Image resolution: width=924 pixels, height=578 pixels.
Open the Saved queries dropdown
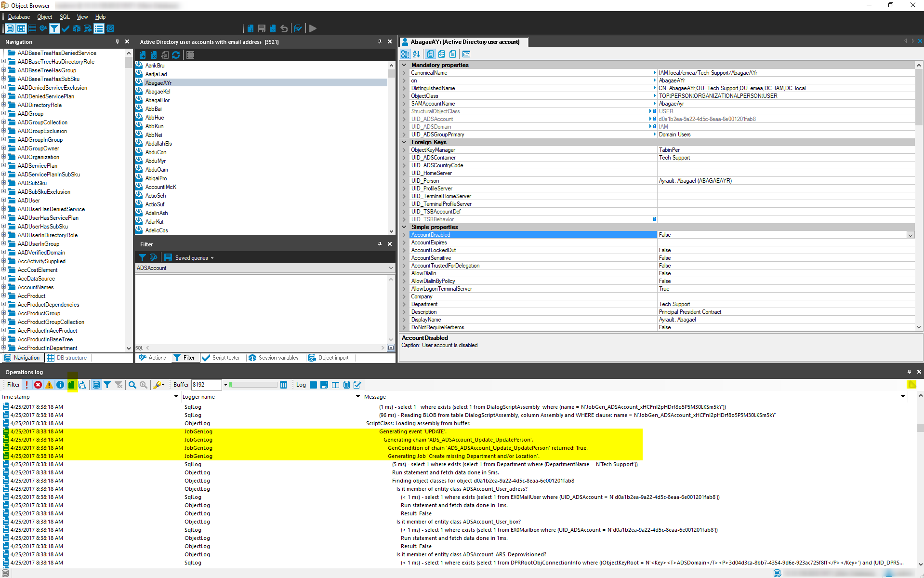coord(195,258)
